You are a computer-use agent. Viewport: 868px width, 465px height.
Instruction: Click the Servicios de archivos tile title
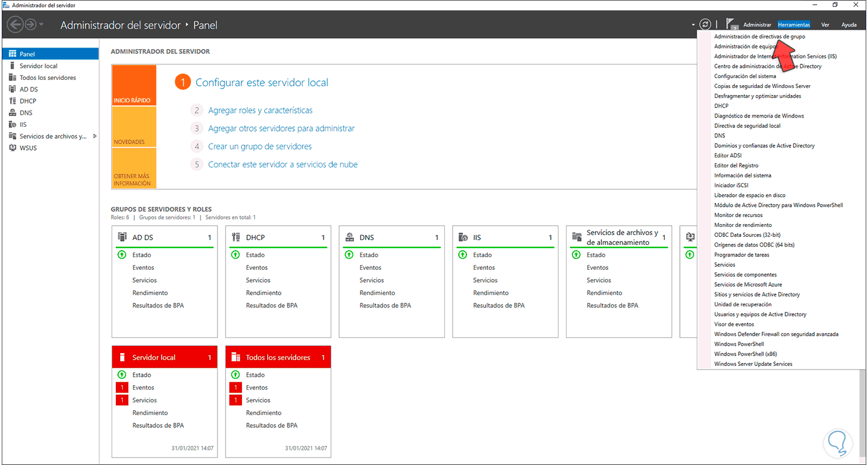pyautogui.click(x=623, y=237)
